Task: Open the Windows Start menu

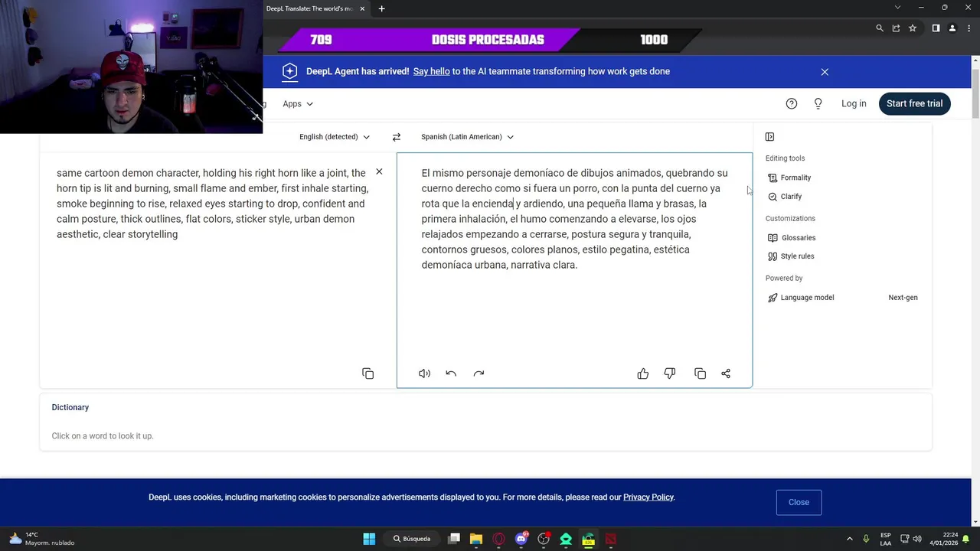Action: point(369,539)
